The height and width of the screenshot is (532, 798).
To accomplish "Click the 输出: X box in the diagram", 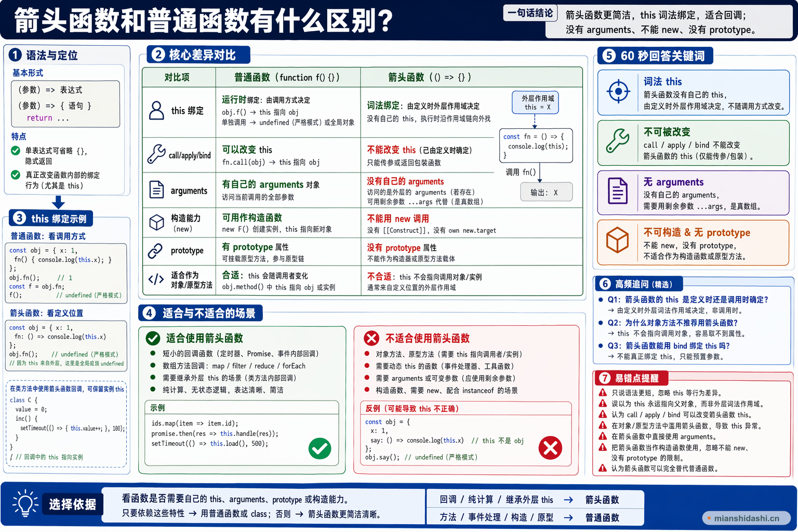I will (x=547, y=192).
